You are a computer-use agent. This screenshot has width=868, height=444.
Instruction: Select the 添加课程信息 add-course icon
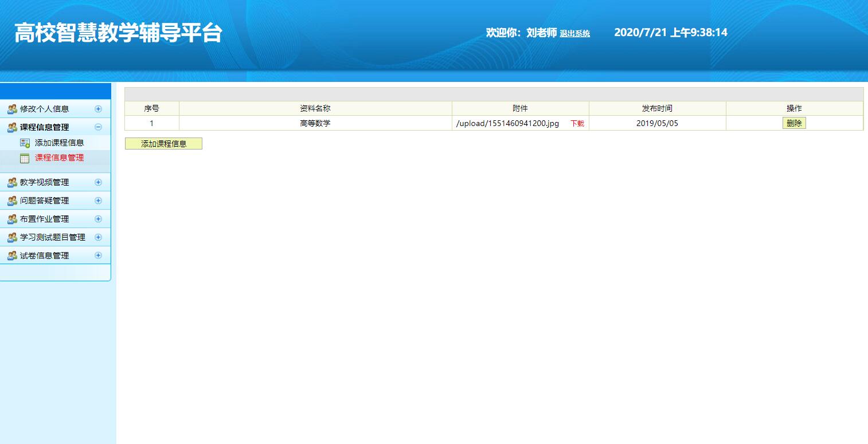[24, 142]
